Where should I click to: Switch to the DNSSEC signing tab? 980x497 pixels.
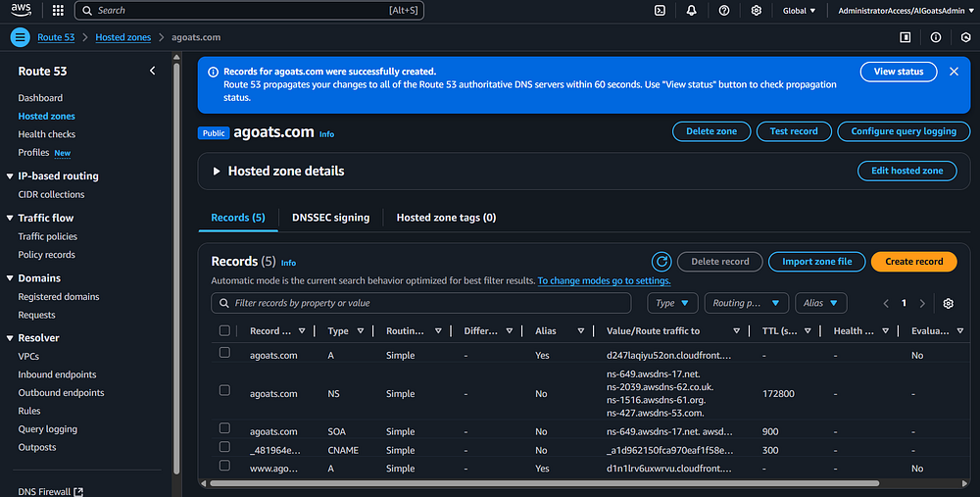(x=330, y=218)
